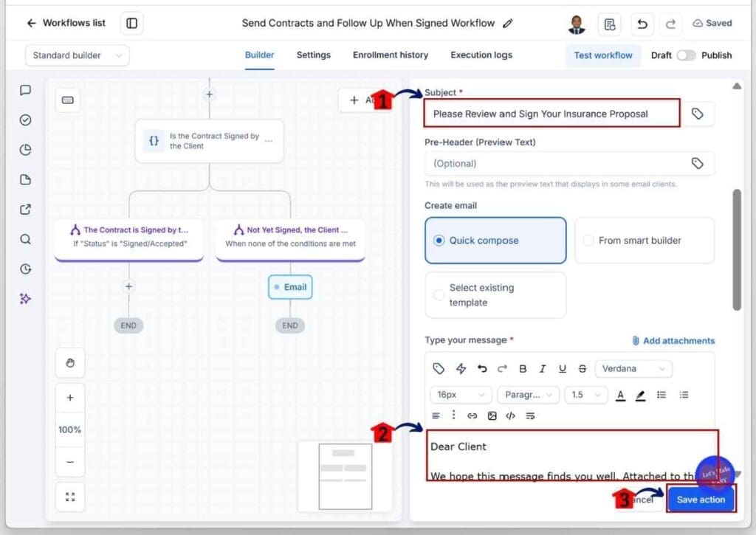
Task: Open 1.5 line height dropdown
Action: [585, 395]
